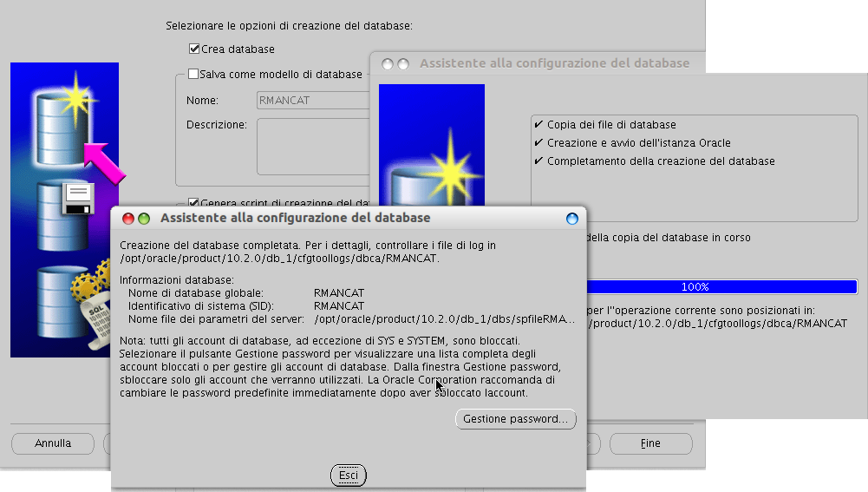Click the Fine button in the wizard
The image size is (868, 492).
point(650,443)
